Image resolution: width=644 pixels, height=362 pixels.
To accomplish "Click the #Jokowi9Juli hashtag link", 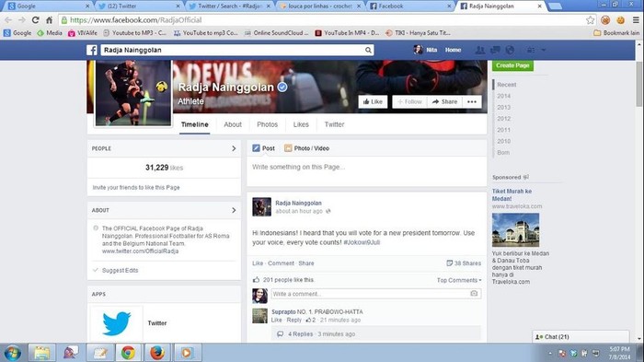I will pos(362,242).
